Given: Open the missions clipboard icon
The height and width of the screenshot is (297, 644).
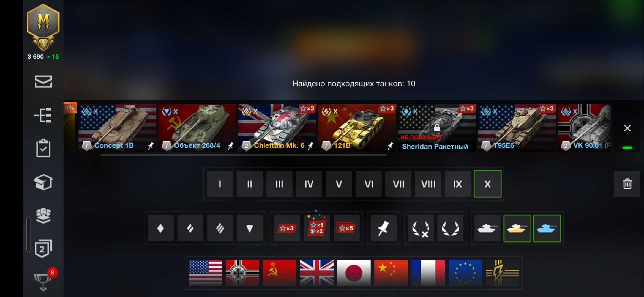Looking at the screenshot, I should [43, 148].
